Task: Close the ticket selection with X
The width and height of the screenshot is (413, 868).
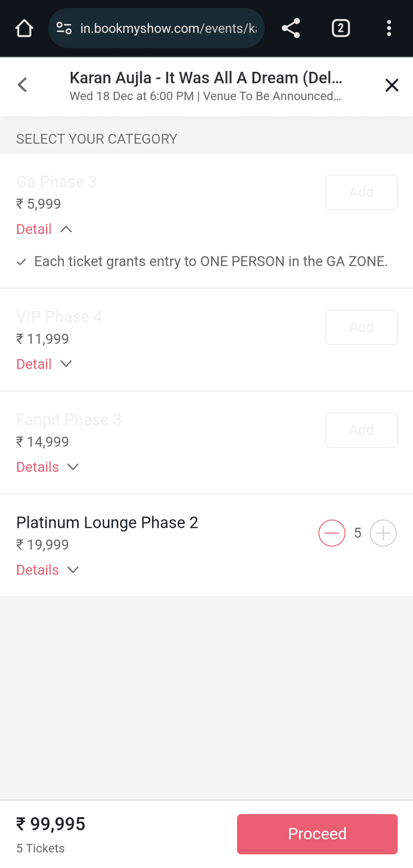Action: [x=392, y=85]
